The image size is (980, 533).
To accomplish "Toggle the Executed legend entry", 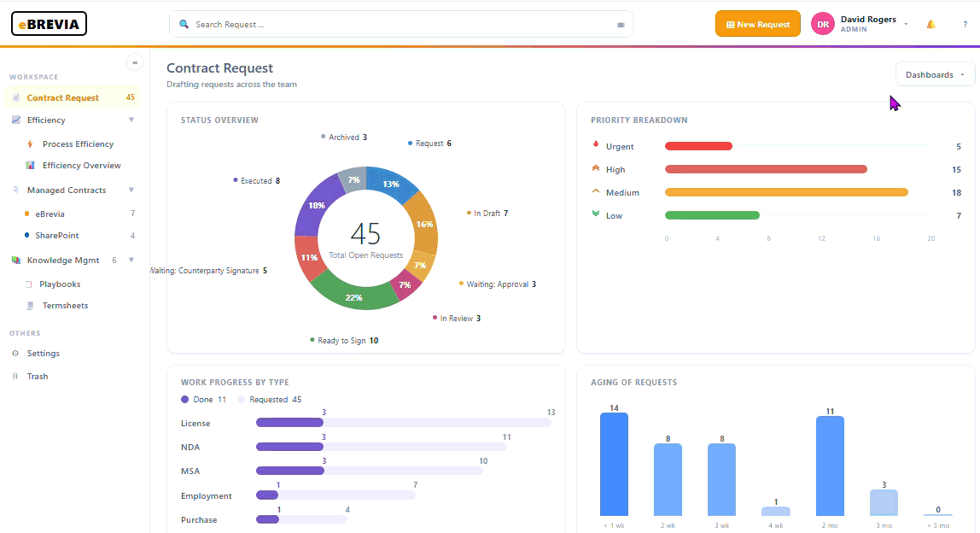I will (x=256, y=181).
